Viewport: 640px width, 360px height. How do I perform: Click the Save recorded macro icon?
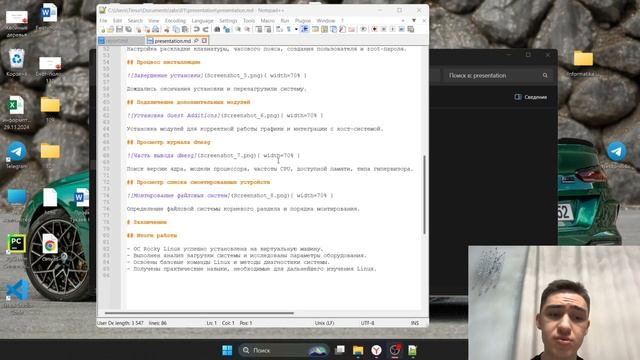pyautogui.click(x=411, y=29)
